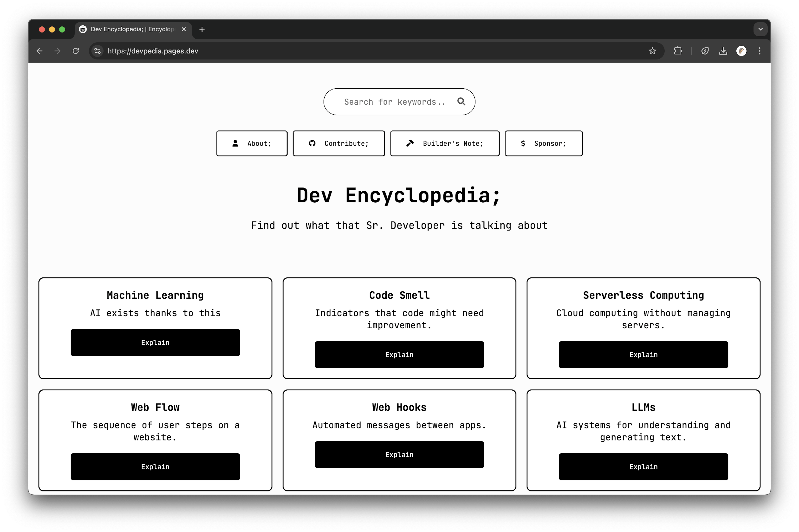799x532 pixels.
Task: Click Explain button for Code Smell
Action: [399, 354]
